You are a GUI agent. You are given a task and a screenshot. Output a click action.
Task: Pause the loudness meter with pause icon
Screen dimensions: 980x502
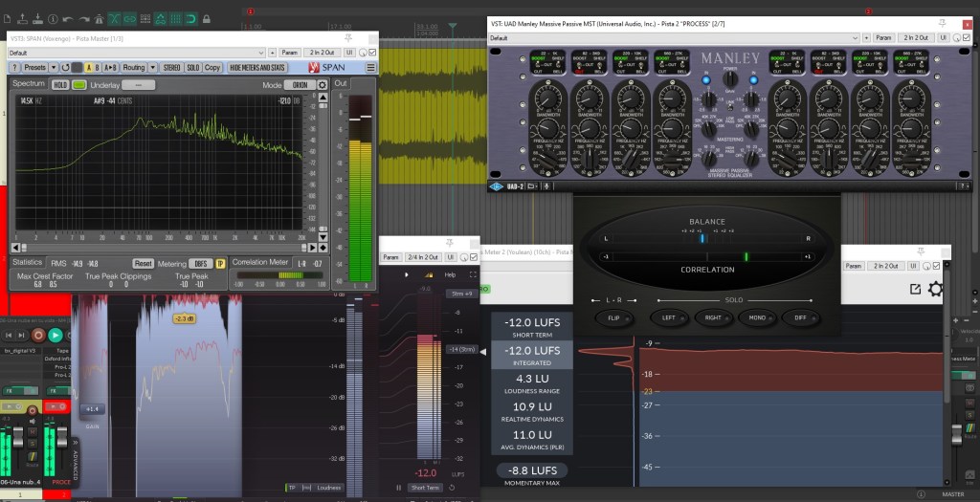(x=399, y=488)
